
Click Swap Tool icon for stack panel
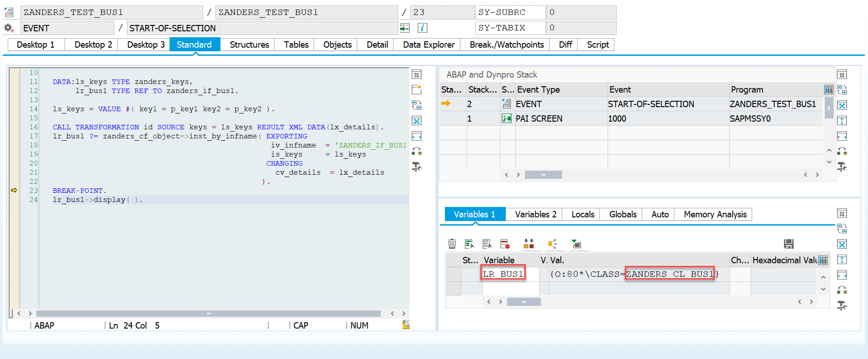coord(842,151)
